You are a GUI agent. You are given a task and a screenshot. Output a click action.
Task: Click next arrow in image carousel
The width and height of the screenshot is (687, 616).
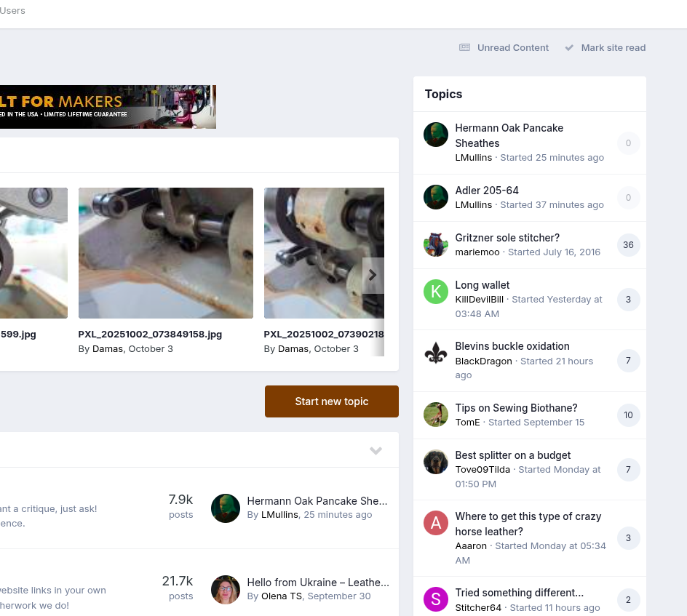(x=373, y=276)
